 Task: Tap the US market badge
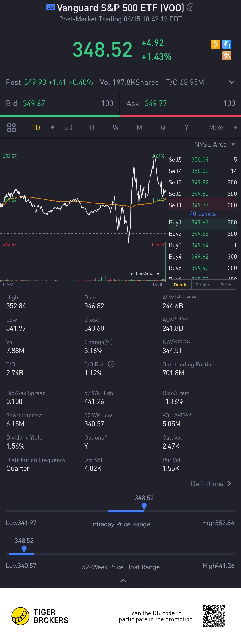point(50,7)
